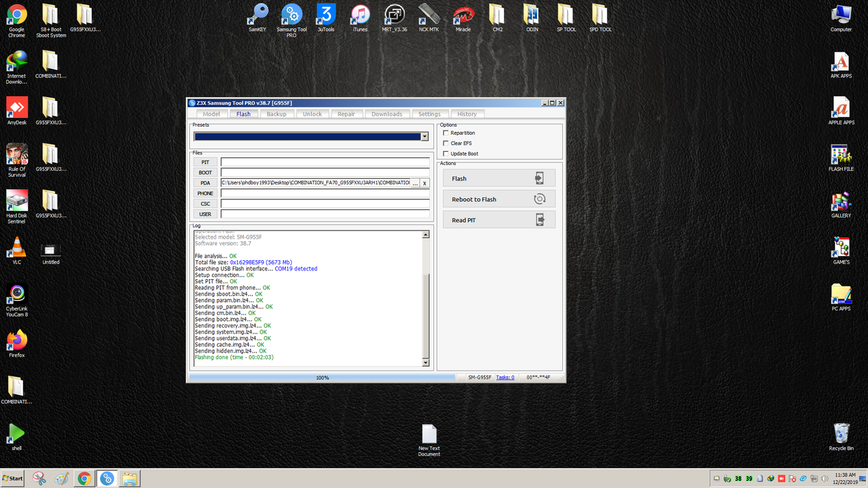Select the FLASH FILE desktop icon
This screenshot has height=488, width=868.
(x=841, y=158)
